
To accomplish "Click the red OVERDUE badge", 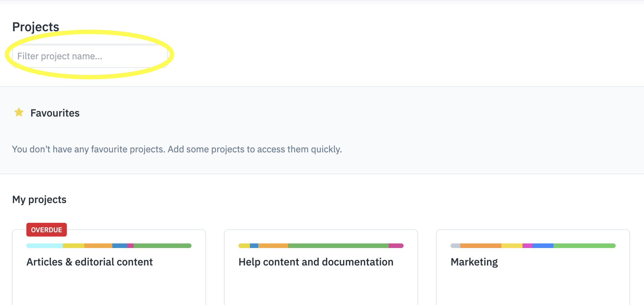I will [x=46, y=229].
